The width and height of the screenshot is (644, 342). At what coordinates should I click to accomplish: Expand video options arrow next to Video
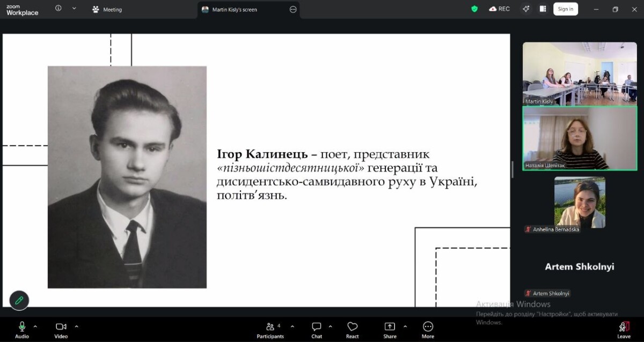pyautogui.click(x=76, y=326)
